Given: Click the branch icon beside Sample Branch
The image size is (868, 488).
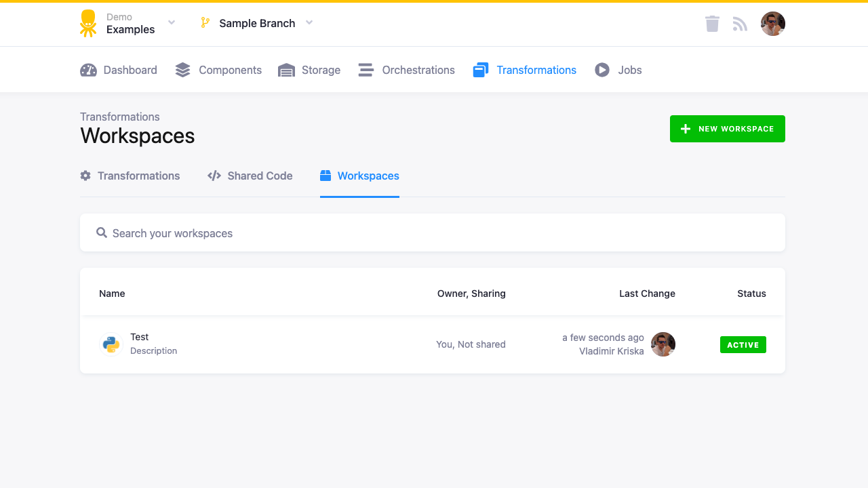Looking at the screenshot, I should click(x=204, y=22).
